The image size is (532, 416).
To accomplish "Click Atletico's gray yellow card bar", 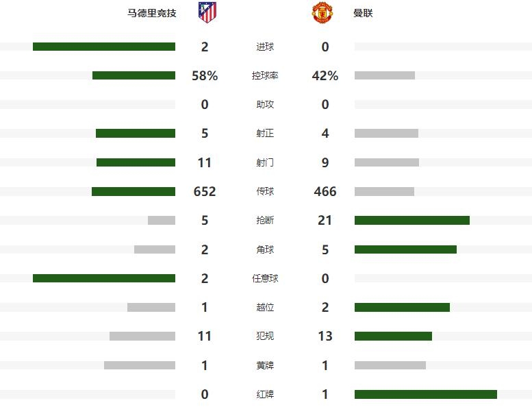I will click(140, 365).
